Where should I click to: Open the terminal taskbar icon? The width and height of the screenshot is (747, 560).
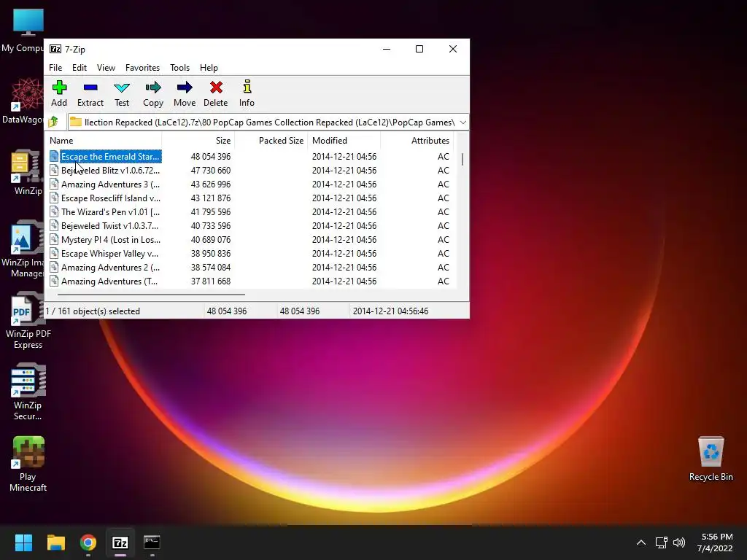(152, 542)
